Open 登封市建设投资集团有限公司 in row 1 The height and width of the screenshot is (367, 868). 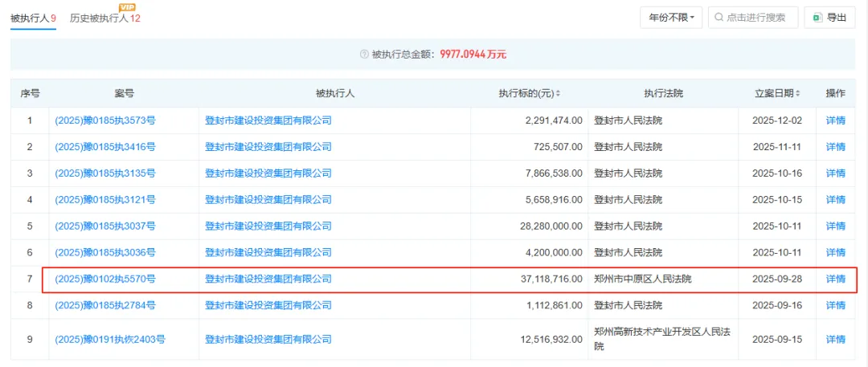268,120
